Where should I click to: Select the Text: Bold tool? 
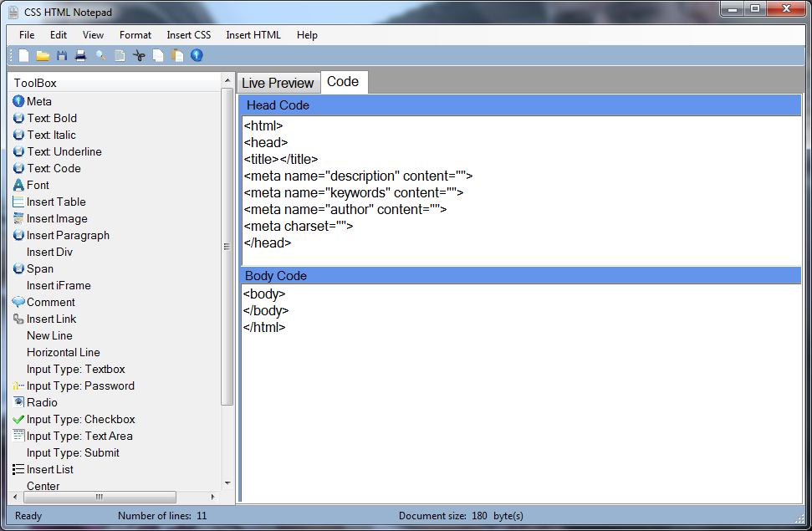tap(50, 118)
